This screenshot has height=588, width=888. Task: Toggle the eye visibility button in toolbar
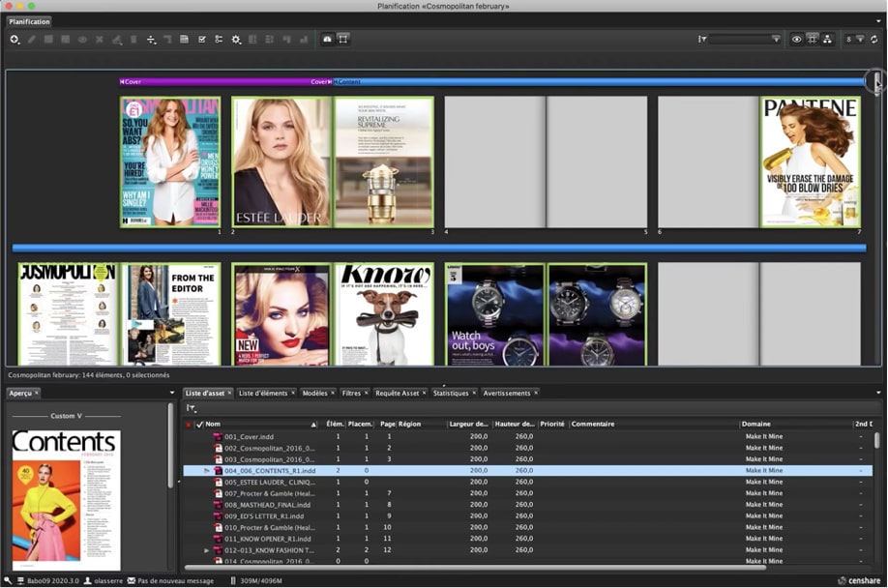[796, 39]
